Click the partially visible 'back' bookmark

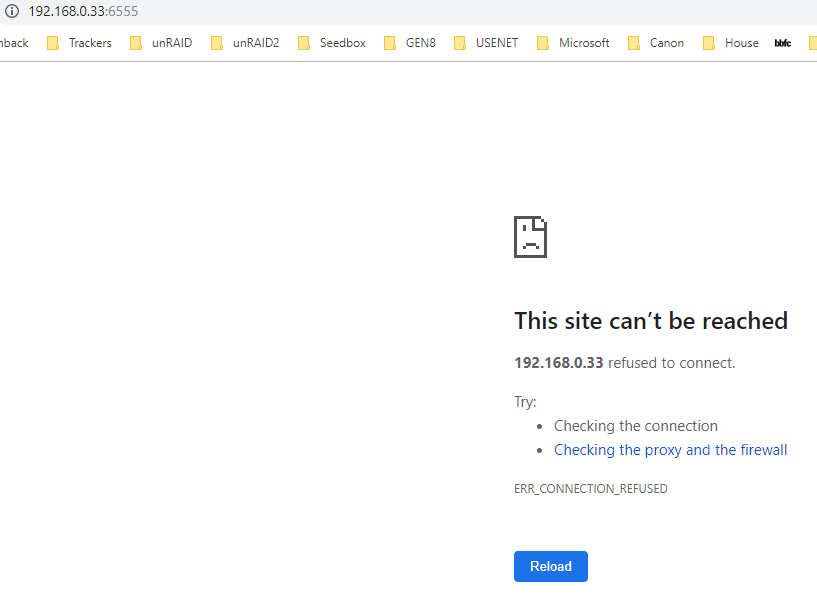pyautogui.click(x=14, y=43)
